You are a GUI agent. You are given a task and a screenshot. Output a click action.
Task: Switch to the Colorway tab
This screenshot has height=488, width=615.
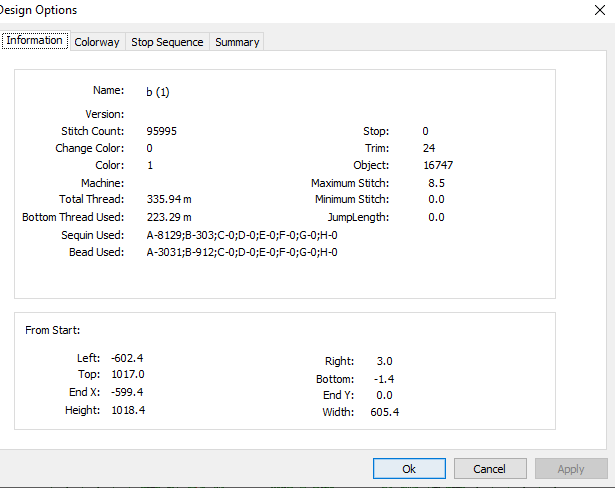coord(97,42)
